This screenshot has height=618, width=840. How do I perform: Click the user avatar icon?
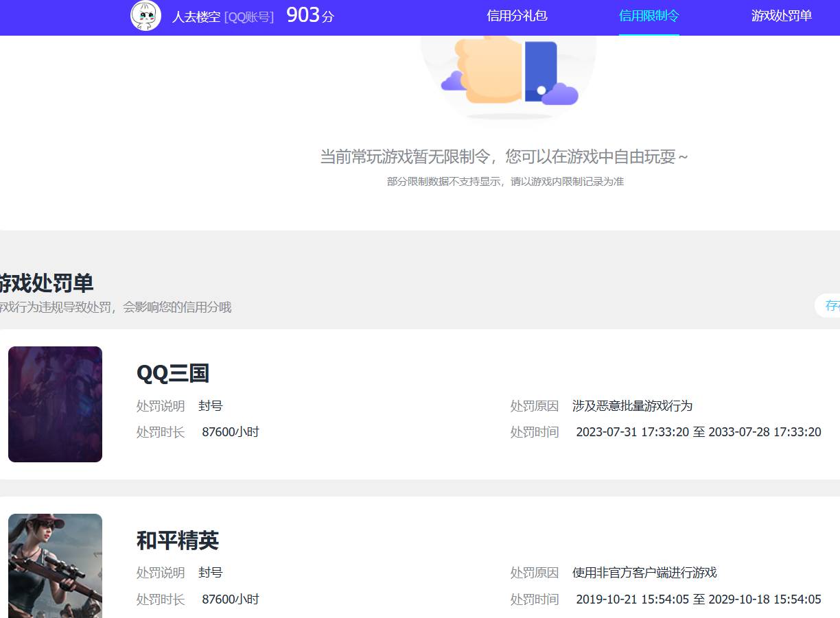click(145, 16)
